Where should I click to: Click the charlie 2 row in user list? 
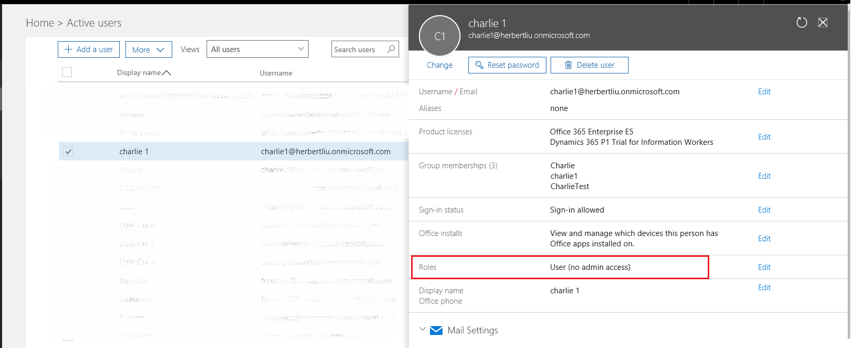pos(233,170)
